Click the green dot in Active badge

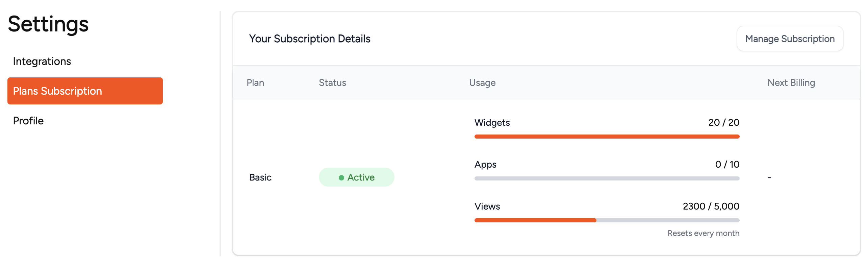pyautogui.click(x=341, y=177)
